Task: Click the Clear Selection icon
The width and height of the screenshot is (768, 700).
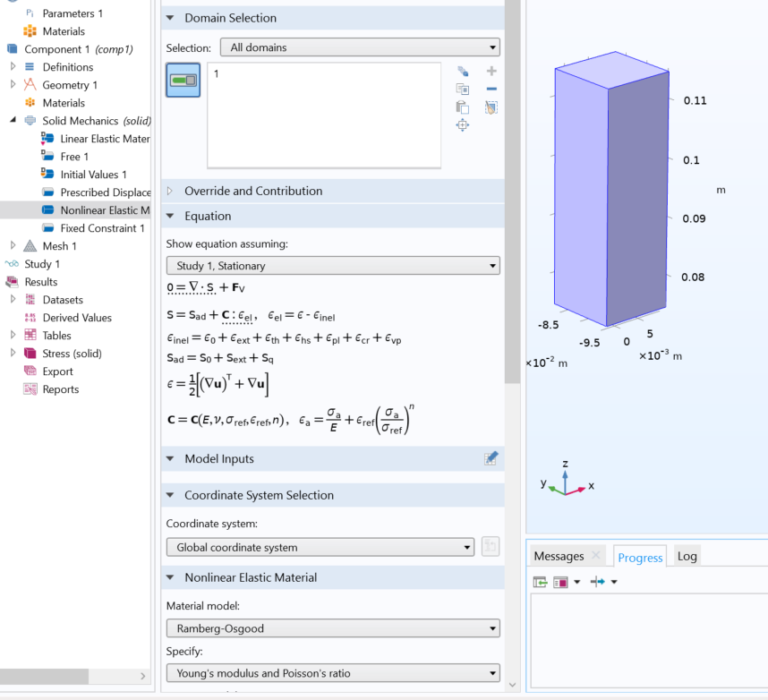Action: point(491,107)
